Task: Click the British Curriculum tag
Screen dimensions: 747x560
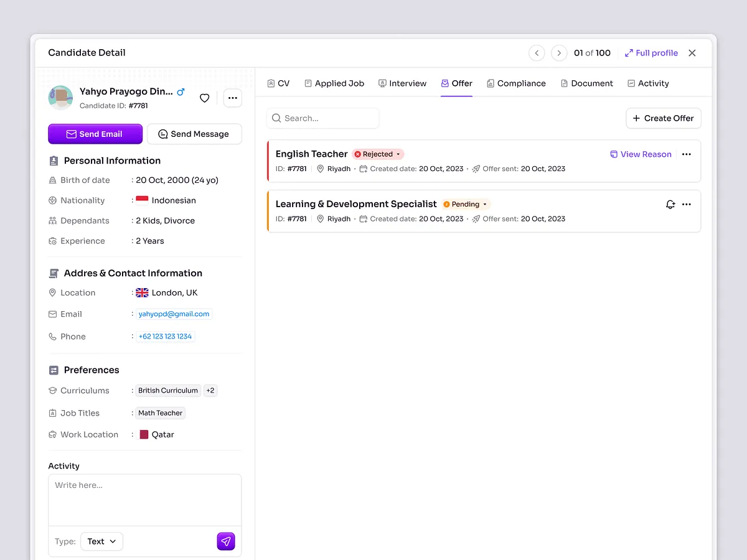Action: tap(168, 391)
